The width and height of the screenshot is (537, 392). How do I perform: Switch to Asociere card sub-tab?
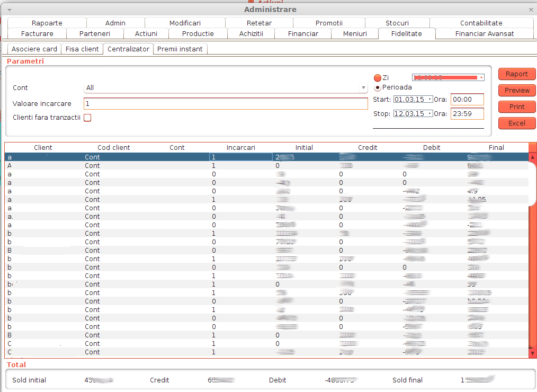(34, 49)
